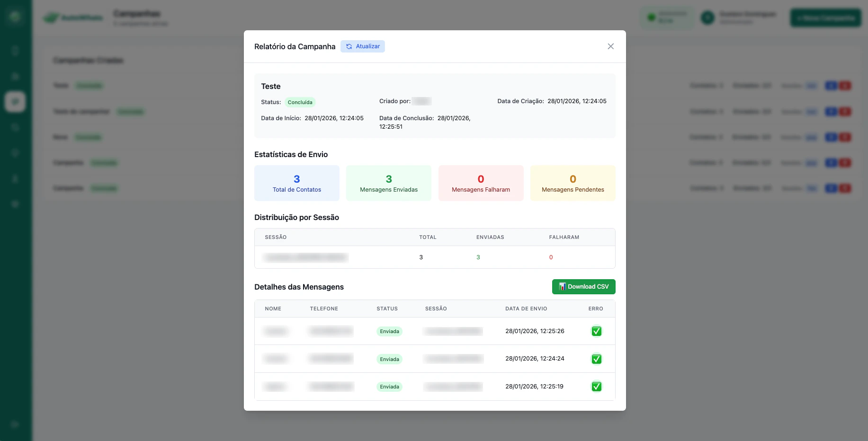Close the Relatório da Campanha dialog
Screen dimensions: 868x441
coord(610,46)
